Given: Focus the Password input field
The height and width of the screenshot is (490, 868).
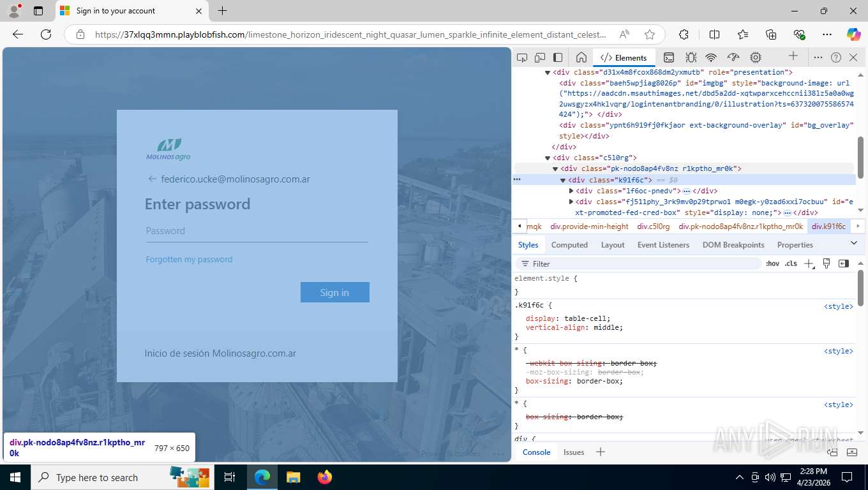Looking at the screenshot, I should click(257, 231).
